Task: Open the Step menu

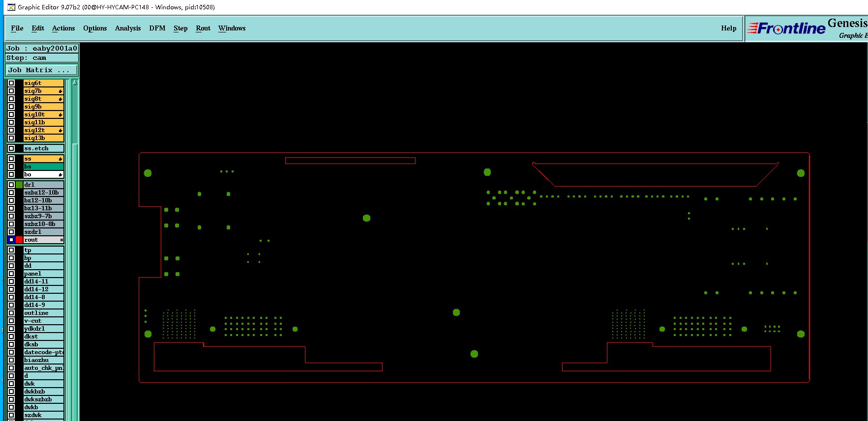Action: coord(180,28)
